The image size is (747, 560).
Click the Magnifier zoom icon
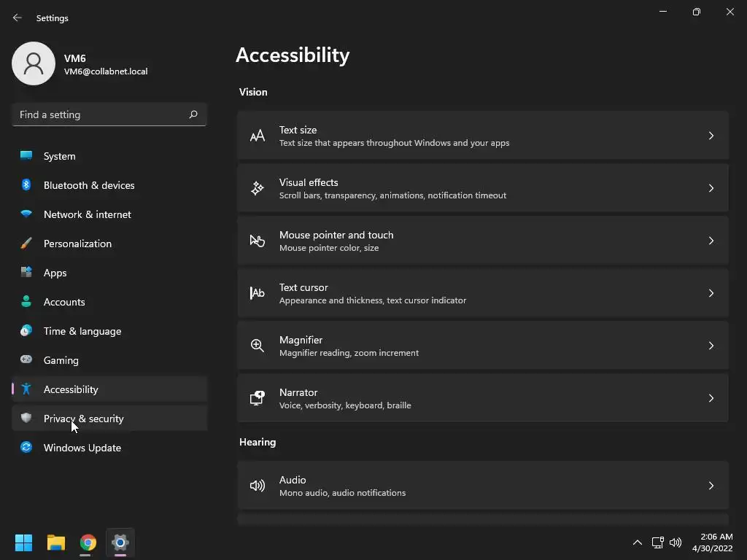(x=258, y=346)
